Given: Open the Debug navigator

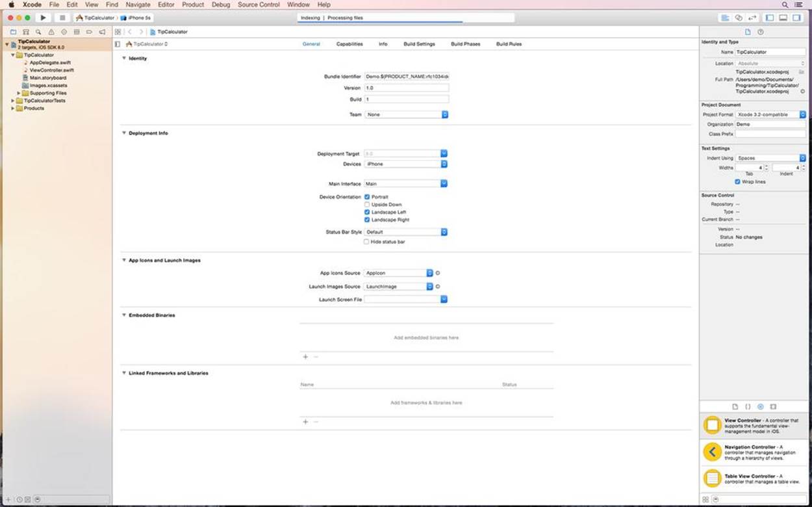Looking at the screenshot, I should (x=77, y=31).
